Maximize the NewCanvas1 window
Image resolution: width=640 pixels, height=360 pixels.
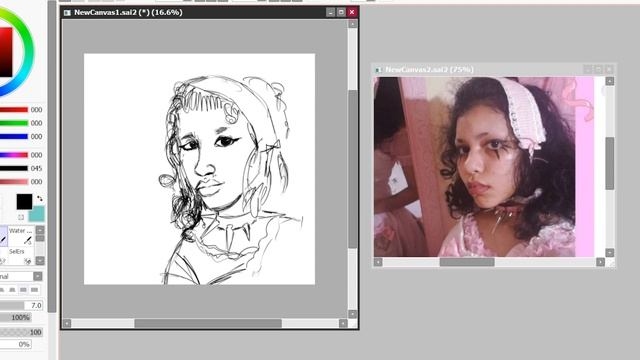tap(341, 12)
